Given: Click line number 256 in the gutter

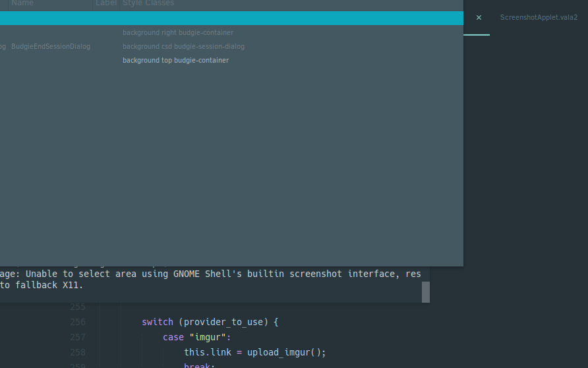Looking at the screenshot, I should coord(78,322).
